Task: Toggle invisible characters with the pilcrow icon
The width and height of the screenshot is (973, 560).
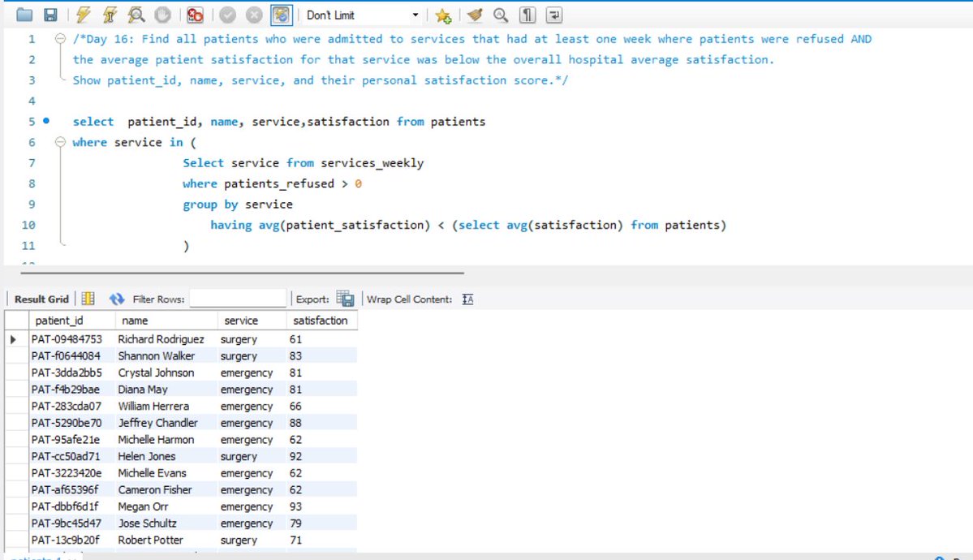Action: click(x=527, y=15)
